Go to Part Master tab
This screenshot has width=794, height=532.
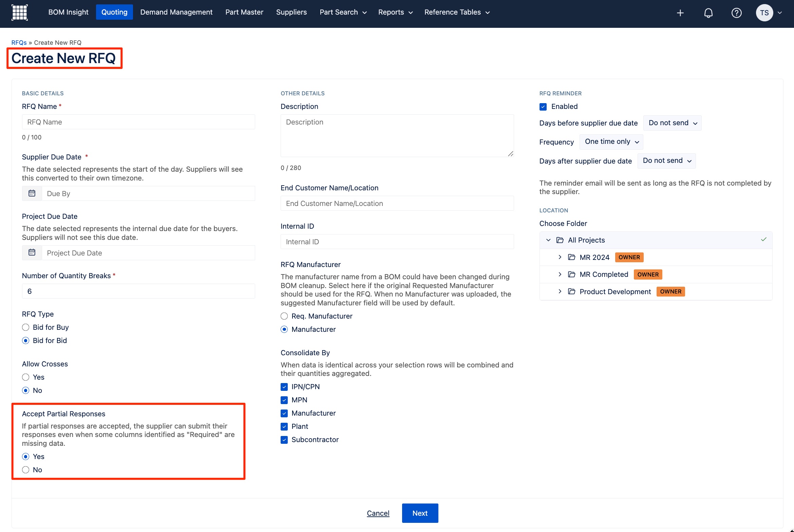244,12
